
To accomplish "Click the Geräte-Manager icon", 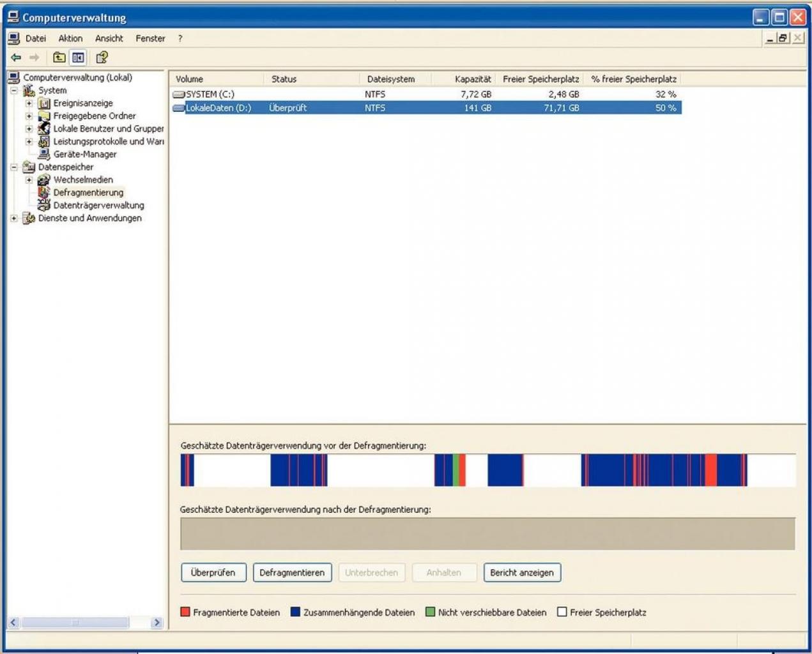I will [x=43, y=154].
